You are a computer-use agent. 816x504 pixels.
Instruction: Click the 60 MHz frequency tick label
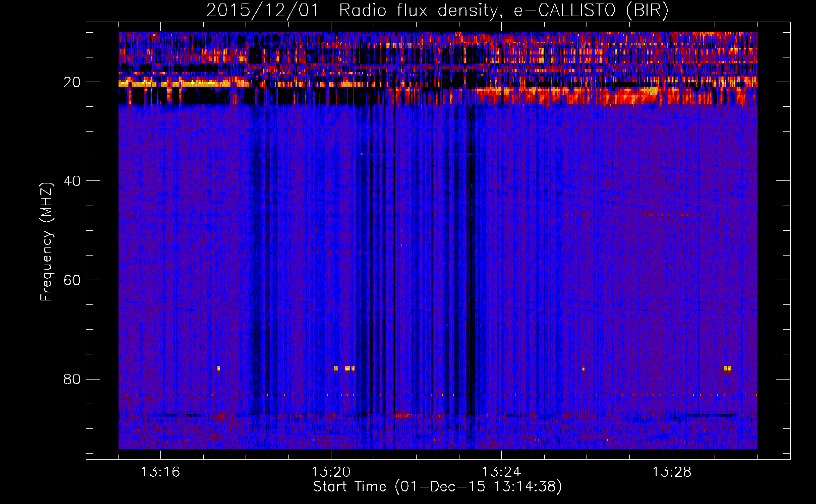click(x=72, y=280)
